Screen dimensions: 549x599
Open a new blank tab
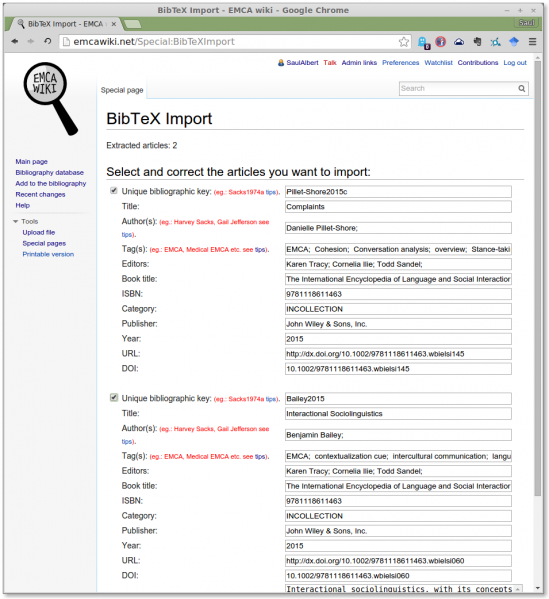tap(132, 24)
